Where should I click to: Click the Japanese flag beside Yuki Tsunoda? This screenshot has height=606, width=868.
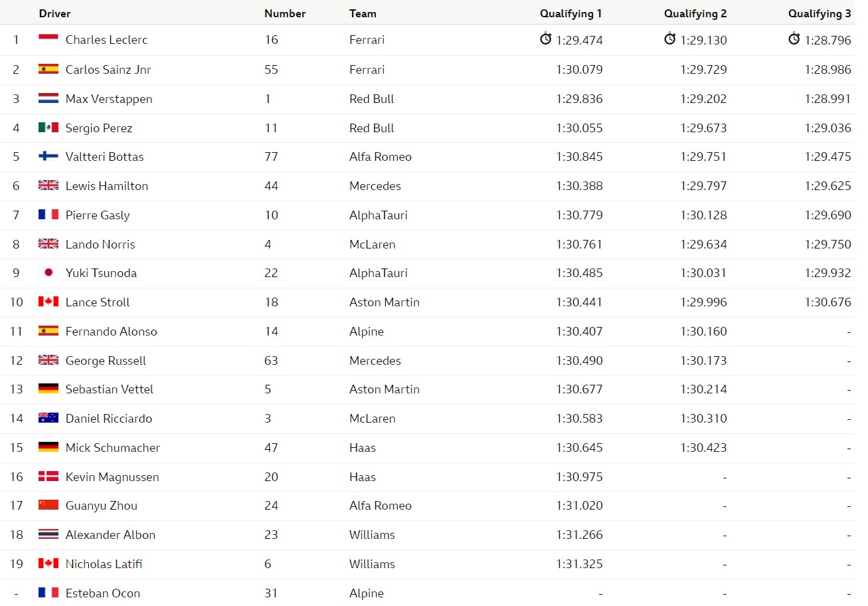pos(48,272)
